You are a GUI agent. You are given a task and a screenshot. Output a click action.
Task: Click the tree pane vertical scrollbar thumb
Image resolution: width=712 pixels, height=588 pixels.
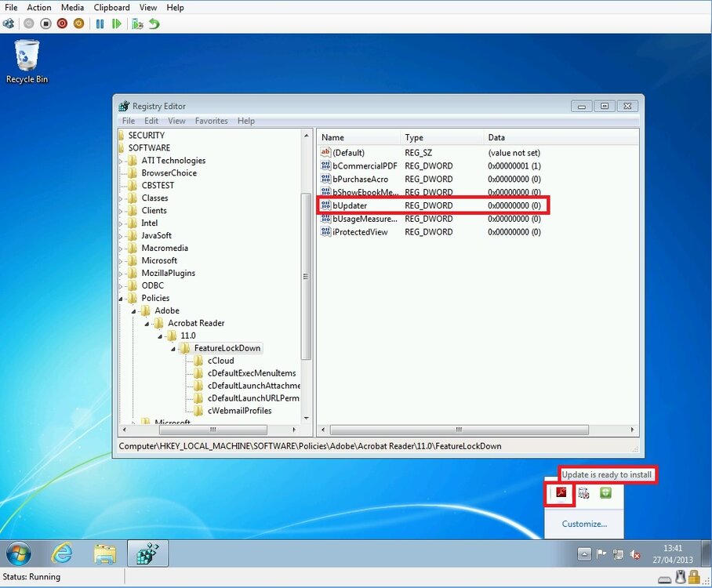click(x=306, y=276)
